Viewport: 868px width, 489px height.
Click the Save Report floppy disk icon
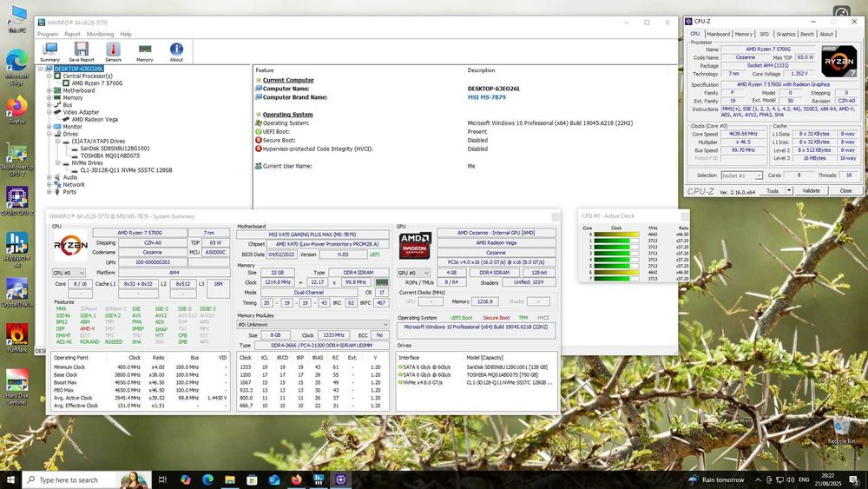[x=82, y=51]
